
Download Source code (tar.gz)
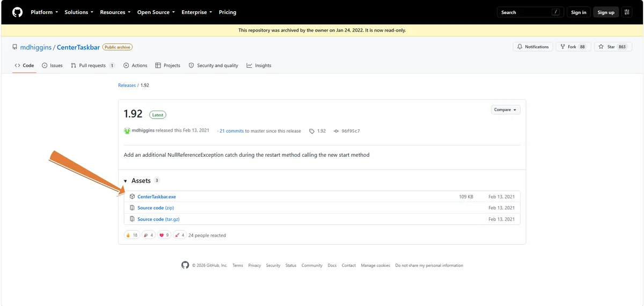click(x=158, y=219)
